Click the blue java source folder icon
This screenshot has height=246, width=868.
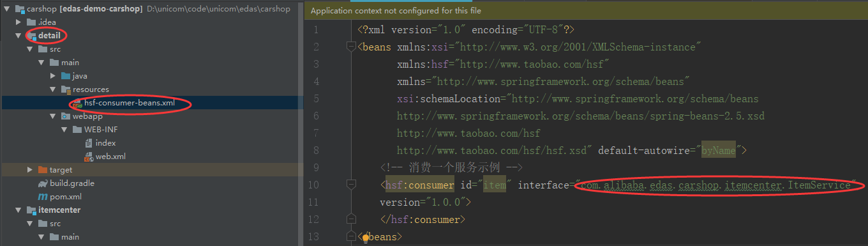click(66, 76)
